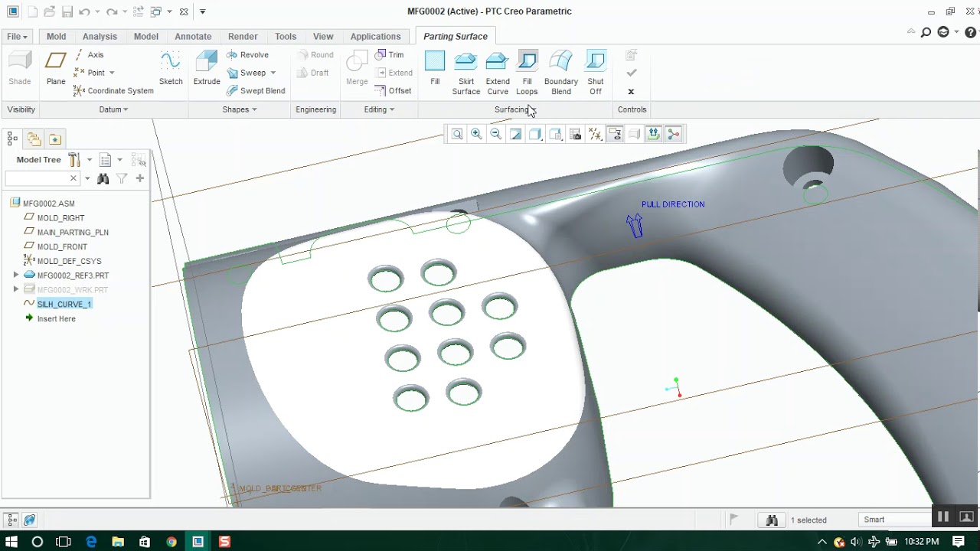Open the Annotate ribbon tab

tap(193, 36)
